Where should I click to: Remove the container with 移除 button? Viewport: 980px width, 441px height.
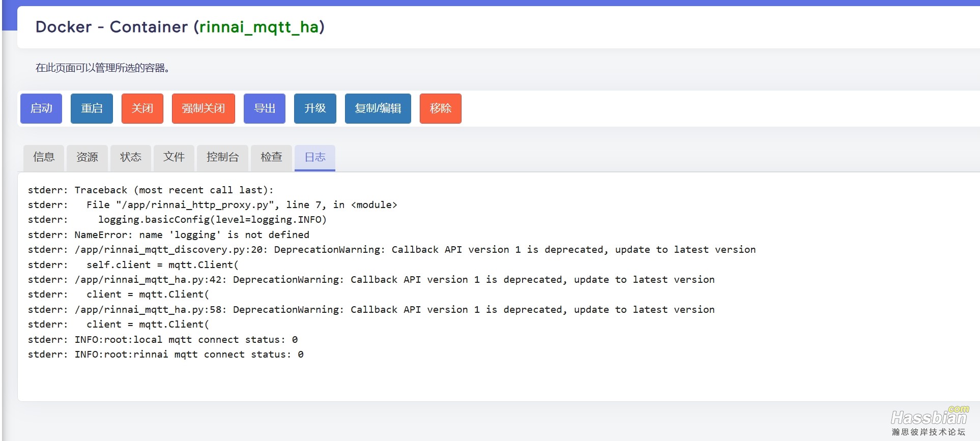tap(441, 108)
